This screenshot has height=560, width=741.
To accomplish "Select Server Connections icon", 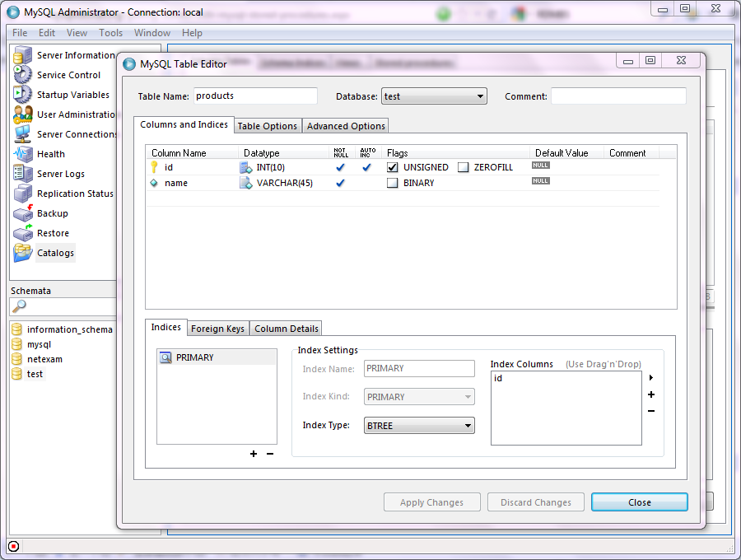I will (x=22, y=134).
